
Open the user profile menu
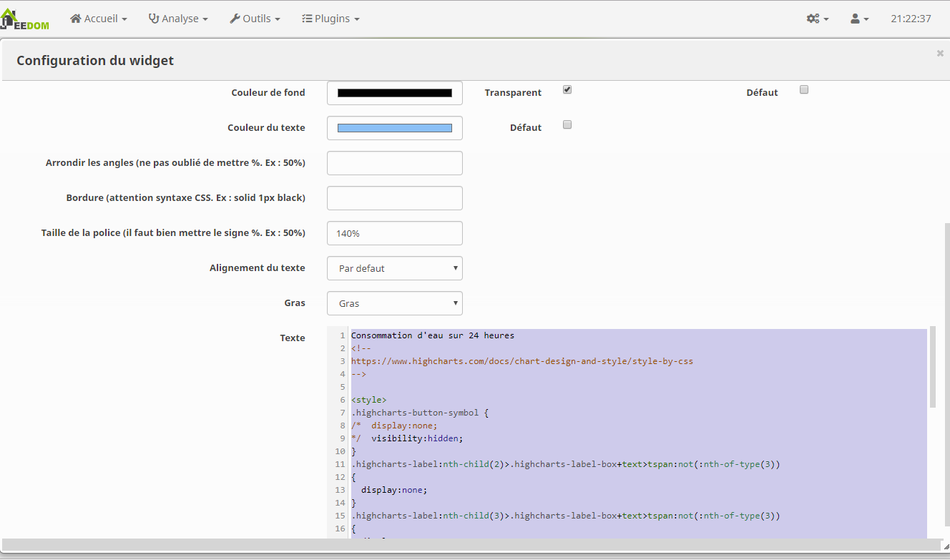point(859,19)
